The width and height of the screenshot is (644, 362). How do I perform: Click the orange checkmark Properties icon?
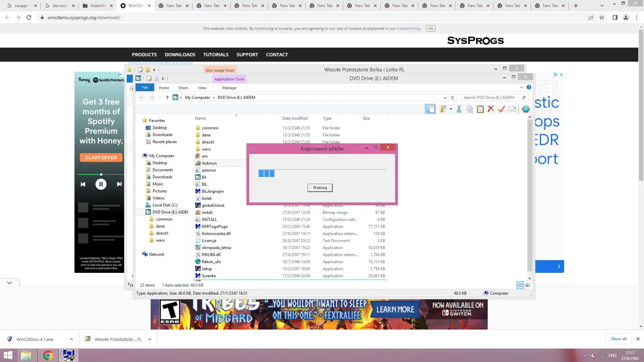[x=501, y=109]
